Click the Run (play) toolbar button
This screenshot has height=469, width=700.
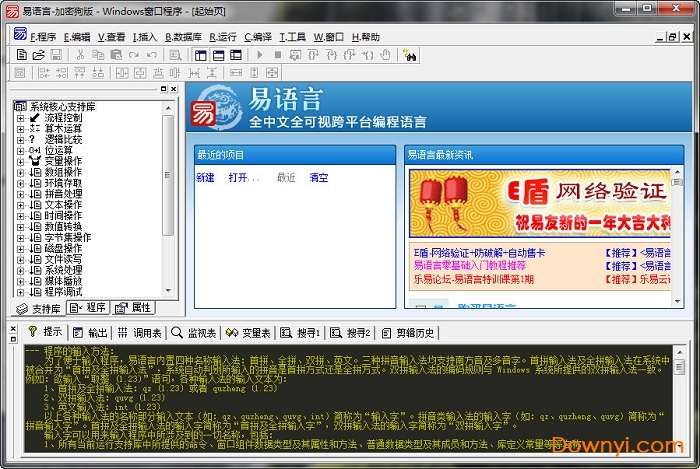tap(260, 54)
